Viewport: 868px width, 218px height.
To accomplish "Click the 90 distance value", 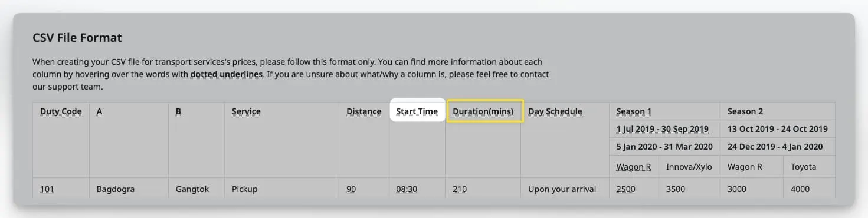I will (351, 189).
